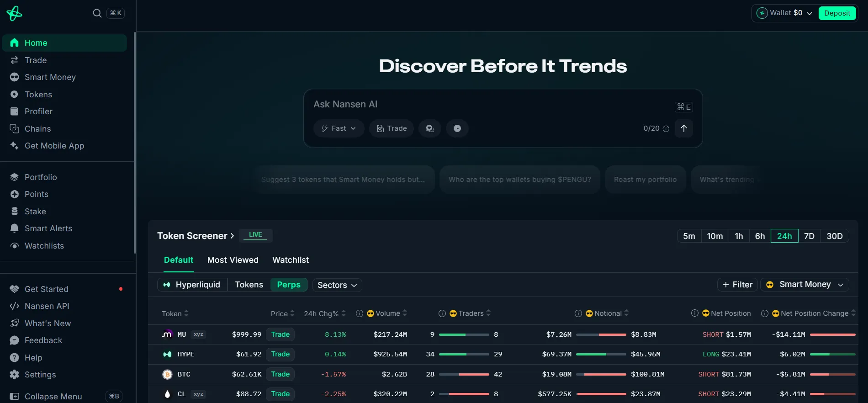This screenshot has height=403, width=868.
Task: Click the Filter button
Action: (x=737, y=285)
